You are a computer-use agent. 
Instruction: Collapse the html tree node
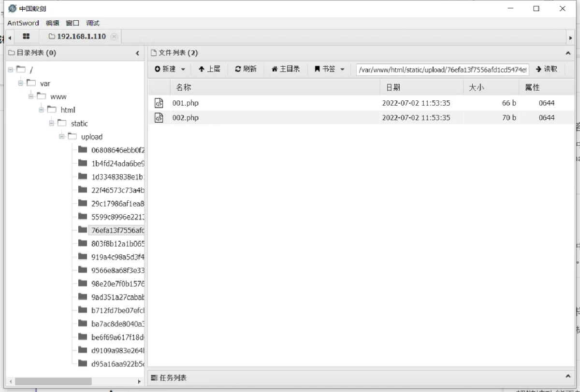(42, 110)
